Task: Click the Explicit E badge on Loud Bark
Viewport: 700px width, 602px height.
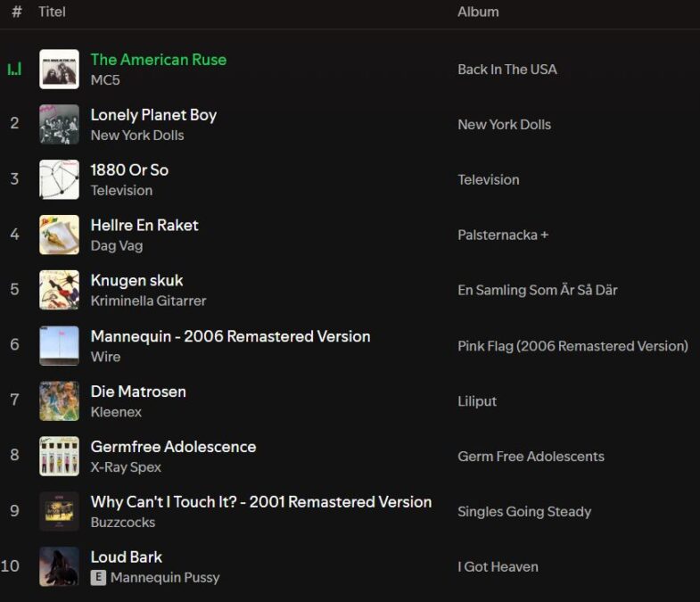Action: coord(98,577)
